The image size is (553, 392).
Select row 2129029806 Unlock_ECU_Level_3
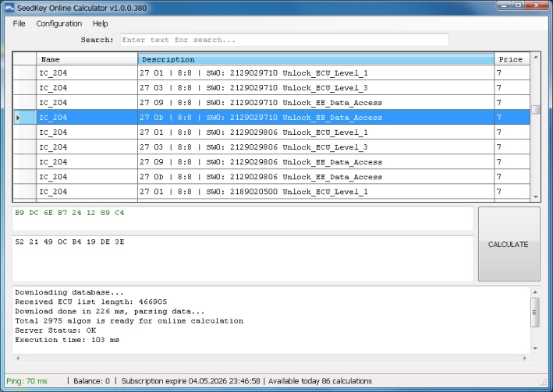(x=271, y=147)
